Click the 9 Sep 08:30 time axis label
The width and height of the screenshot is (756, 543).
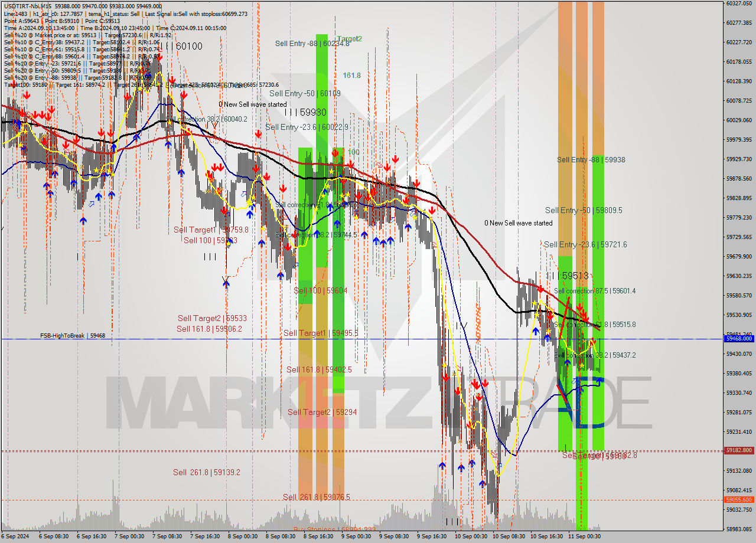(x=393, y=537)
